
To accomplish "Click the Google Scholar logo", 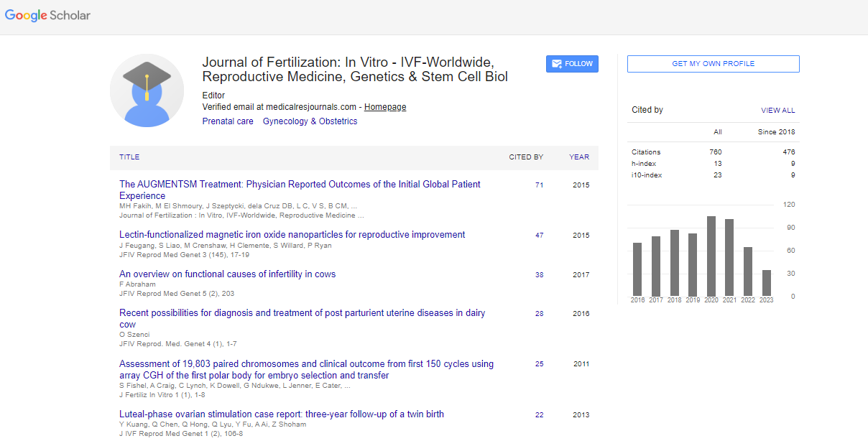I will tap(47, 15).
